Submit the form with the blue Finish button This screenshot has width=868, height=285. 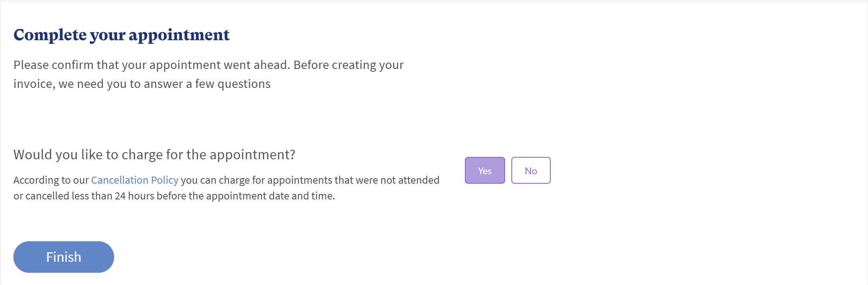(x=64, y=257)
